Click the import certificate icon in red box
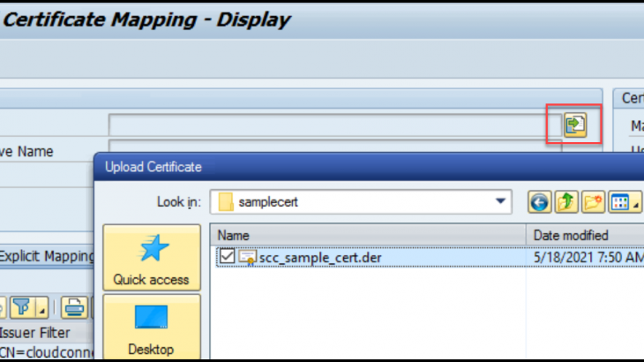The height and width of the screenshot is (362, 644). coord(574,124)
